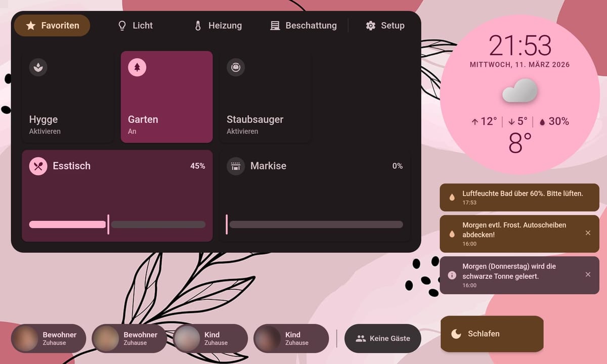Viewport: 607px width, 364px height.
Task: Open the Luftfeuchte Bad notification
Action: click(519, 197)
